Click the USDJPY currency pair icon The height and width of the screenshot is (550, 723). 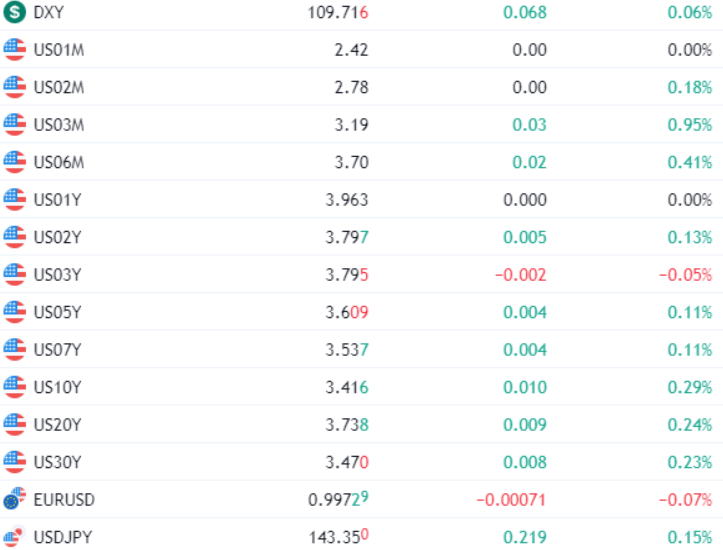tap(14, 536)
